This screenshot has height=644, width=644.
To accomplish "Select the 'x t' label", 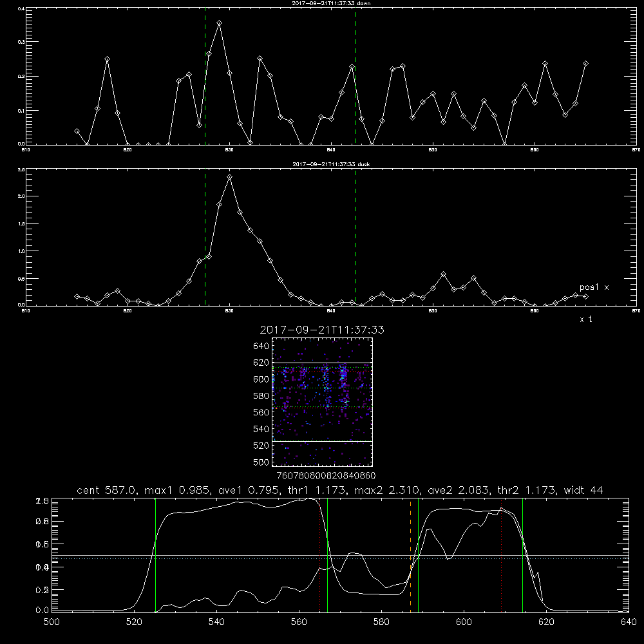I will 585,319.
